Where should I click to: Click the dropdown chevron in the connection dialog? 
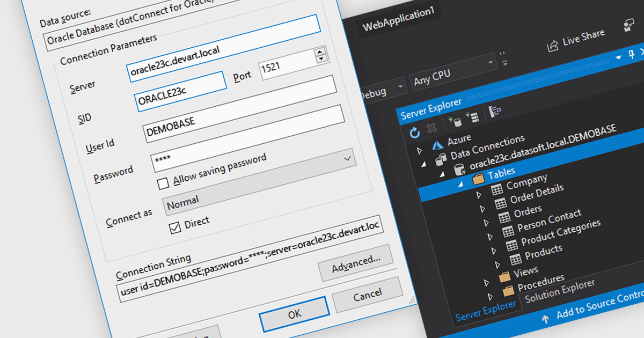coord(347,158)
